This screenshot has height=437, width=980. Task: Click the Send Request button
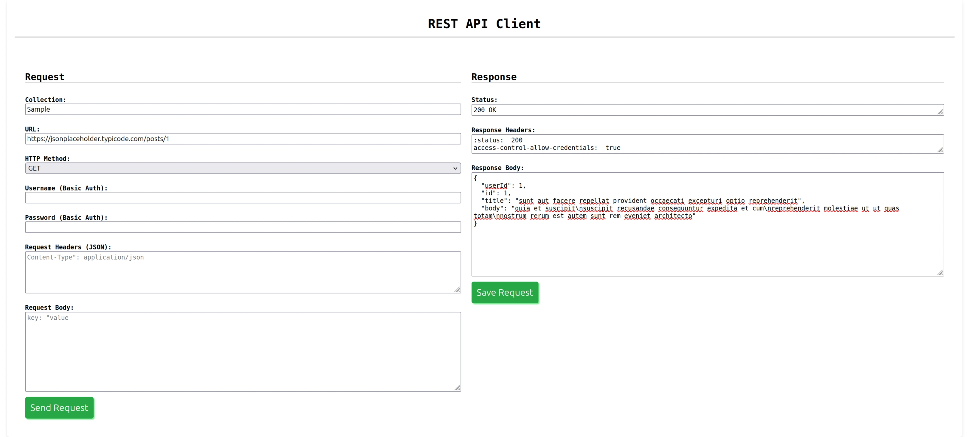tap(59, 407)
